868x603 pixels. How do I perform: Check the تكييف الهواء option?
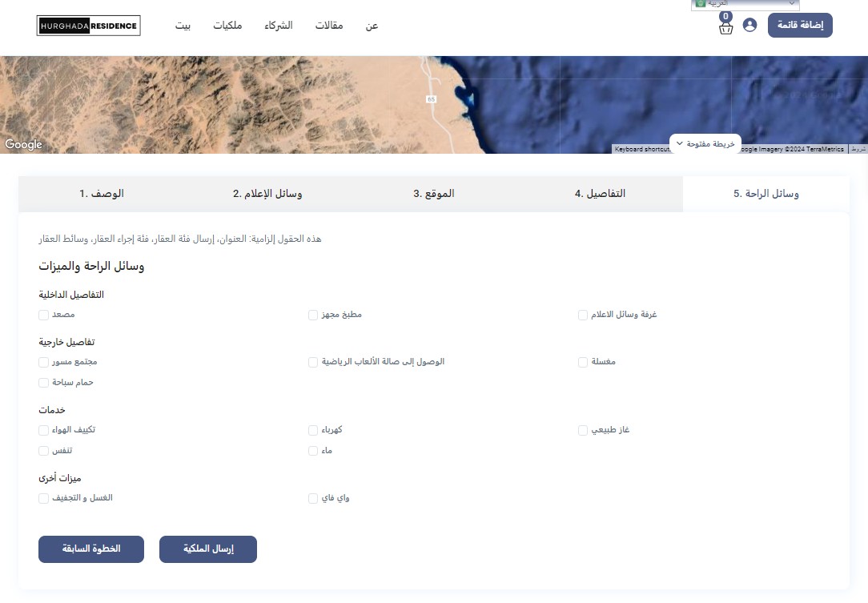[x=44, y=430]
